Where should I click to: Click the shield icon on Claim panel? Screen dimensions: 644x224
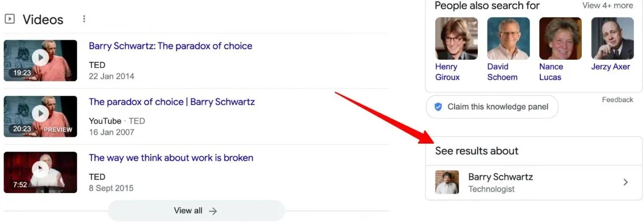coord(438,107)
